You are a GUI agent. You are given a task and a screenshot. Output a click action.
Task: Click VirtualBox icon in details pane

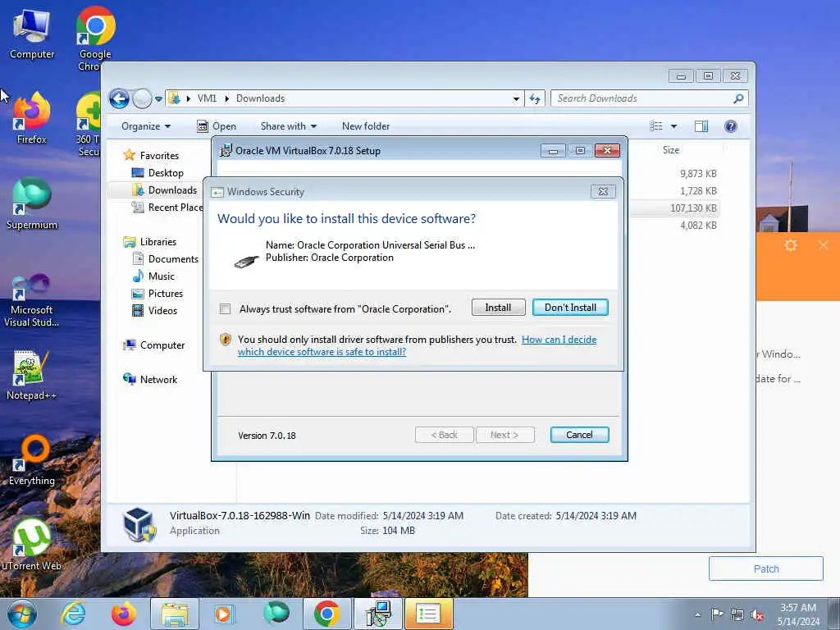click(x=139, y=524)
